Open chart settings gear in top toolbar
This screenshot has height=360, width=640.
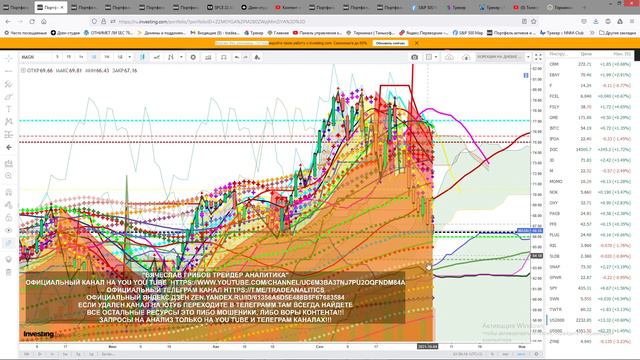(193, 57)
